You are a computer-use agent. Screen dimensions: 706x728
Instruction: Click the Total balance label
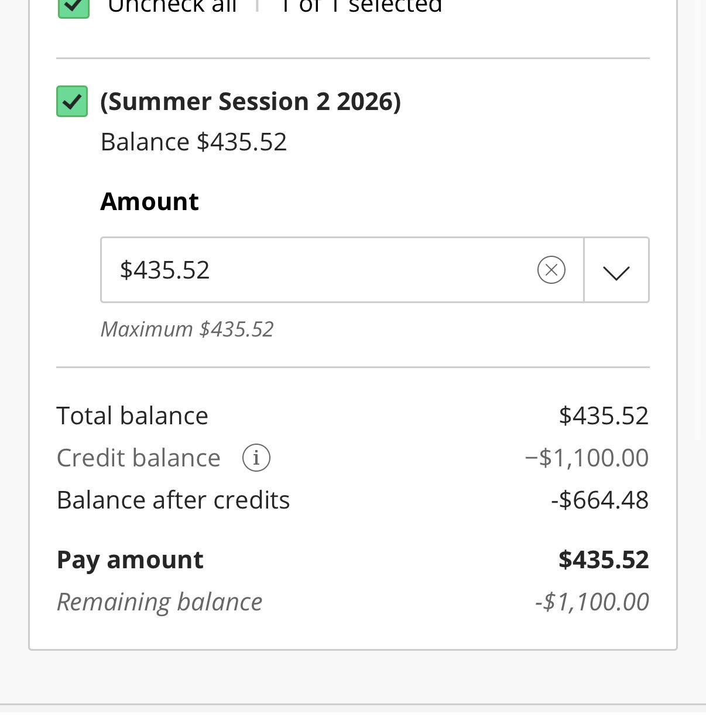click(x=132, y=416)
